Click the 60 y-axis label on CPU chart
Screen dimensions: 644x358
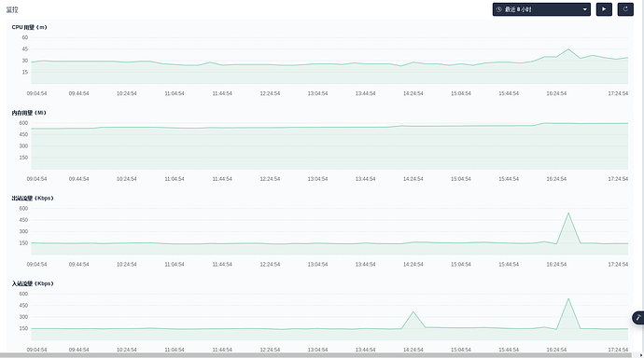pyautogui.click(x=25, y=37)
